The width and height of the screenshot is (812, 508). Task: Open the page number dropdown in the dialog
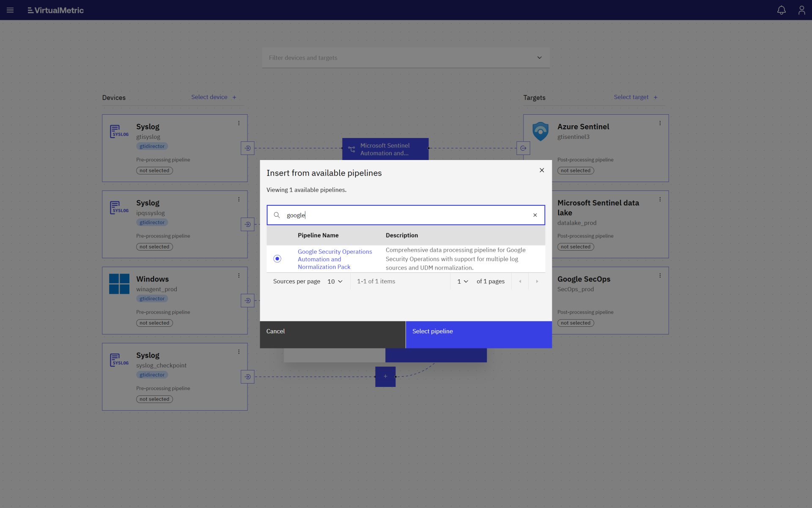pos(462,281)
